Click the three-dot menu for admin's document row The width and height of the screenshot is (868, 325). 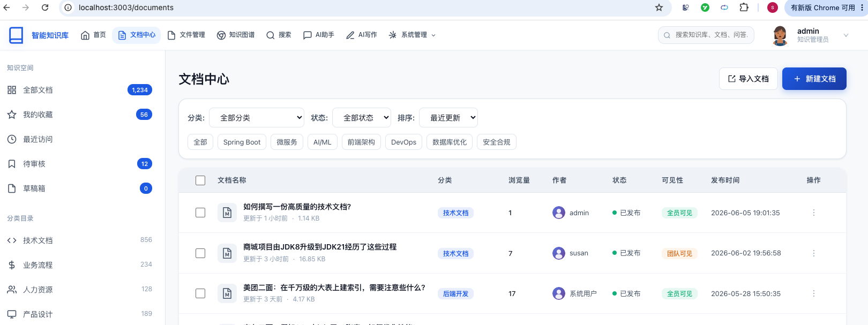(x=813, y=213)
